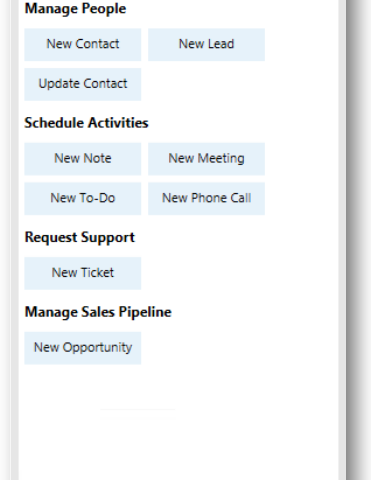371x480 pixels.
Task: Click the Schedule Activities heading
Action: coord(86,123)
